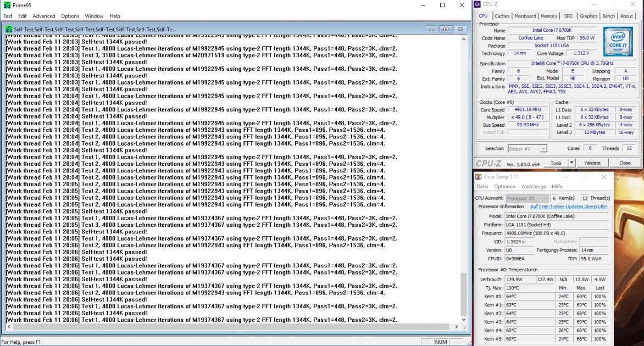Image resolution: width=644 pixels, height=346 pixels.
Task: Open the Optionen menu in Core Temp
Action: pos(504,186)
